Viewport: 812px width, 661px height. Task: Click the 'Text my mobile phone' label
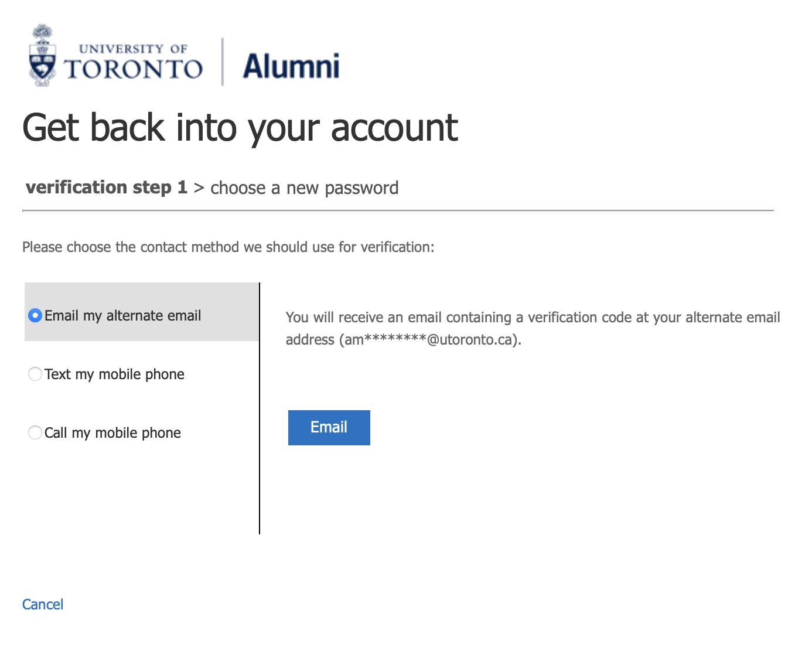click(x=114, y=374)
